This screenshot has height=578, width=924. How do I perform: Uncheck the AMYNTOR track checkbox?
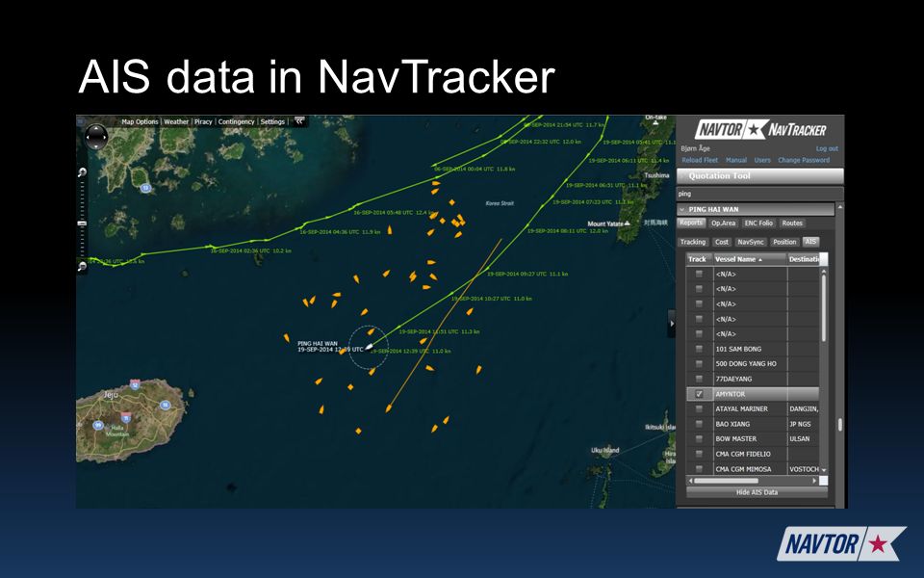coord(700,394)
